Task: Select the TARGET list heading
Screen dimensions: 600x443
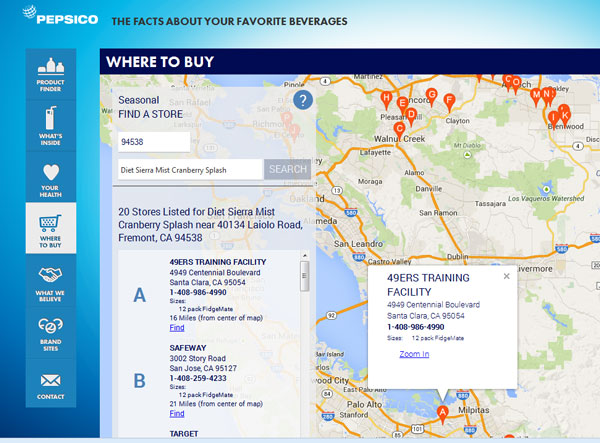Action: click(x=184, y=434)
